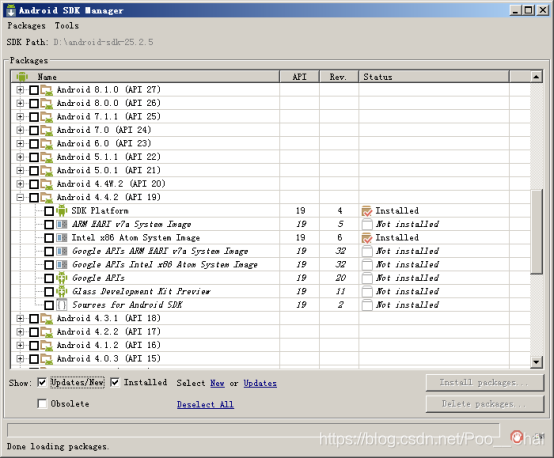Click the folder icon beside Android 5.0.1 (API 21)
This screenshot has height=458, width=554.
46,171
